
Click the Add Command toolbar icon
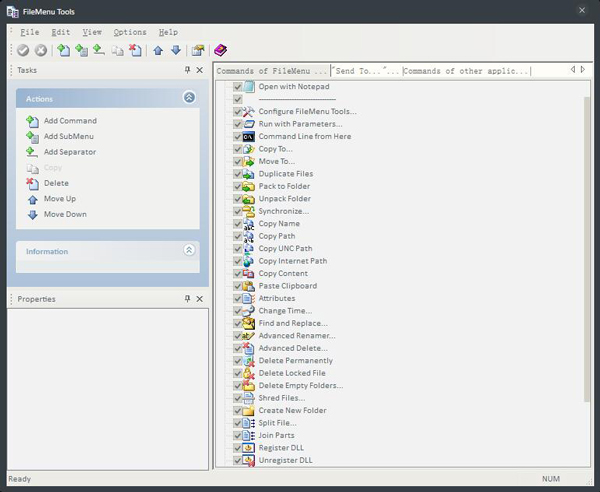(64, 50)
